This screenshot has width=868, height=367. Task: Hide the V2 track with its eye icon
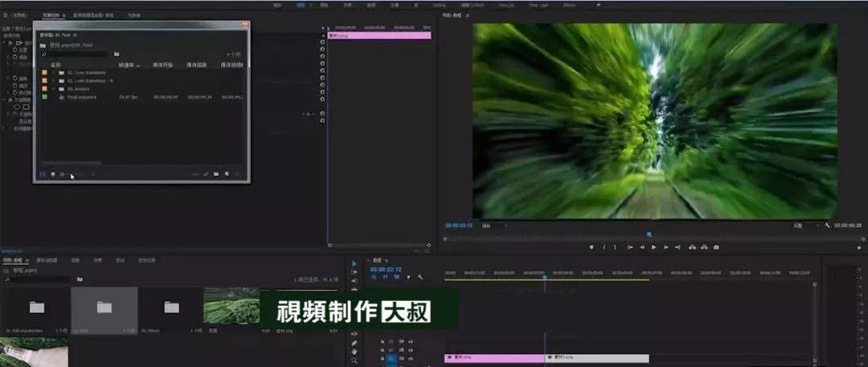pyautogui.click(x=410, y=350)
